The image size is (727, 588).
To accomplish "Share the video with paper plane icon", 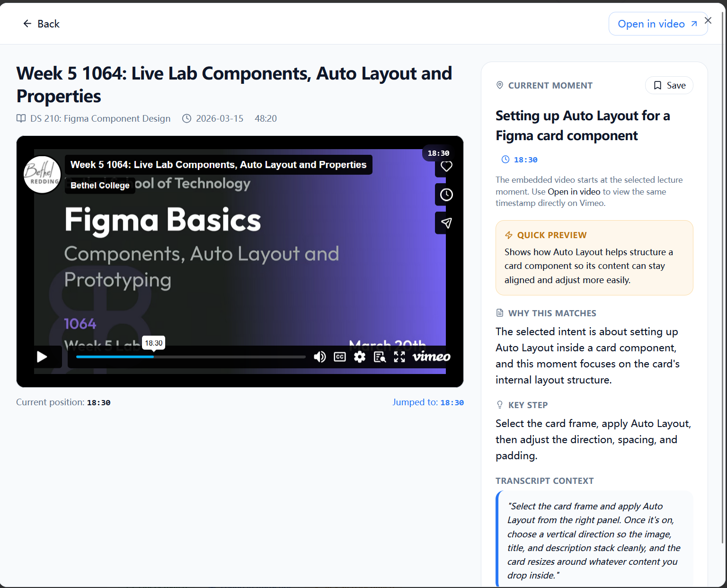I will coord(446,223).
